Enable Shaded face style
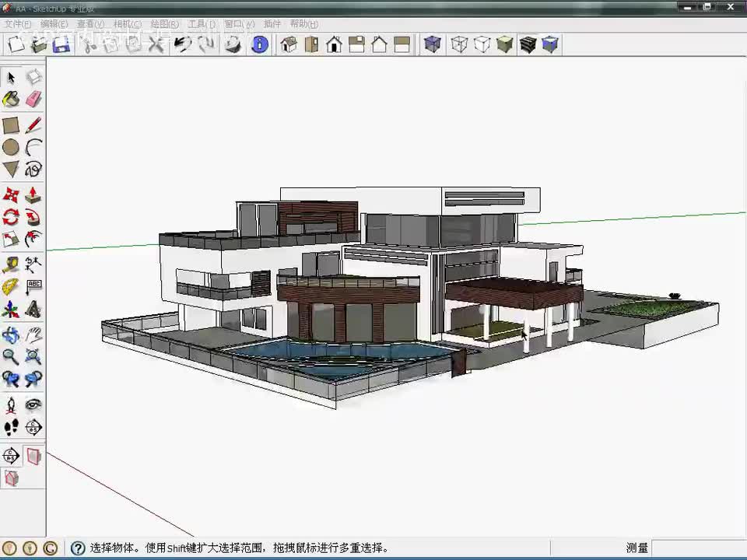This screenshot has width=747, height=560. 504,45
